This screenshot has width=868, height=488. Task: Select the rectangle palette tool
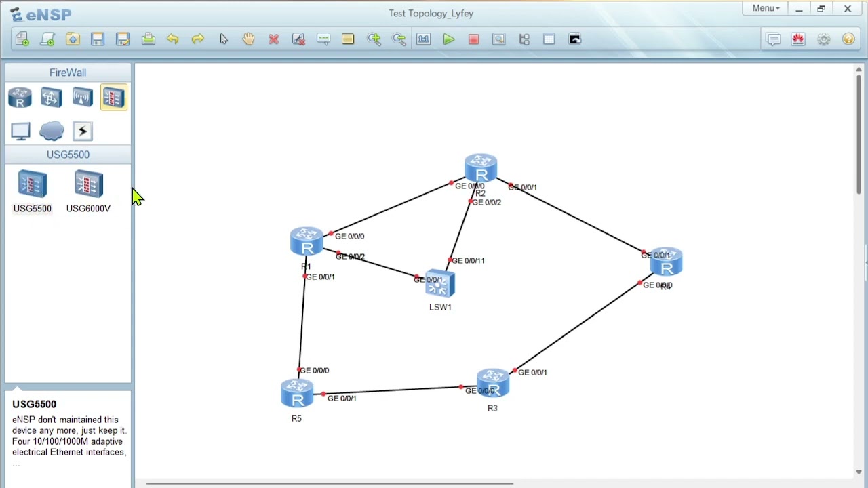click(x=348, y=39)
